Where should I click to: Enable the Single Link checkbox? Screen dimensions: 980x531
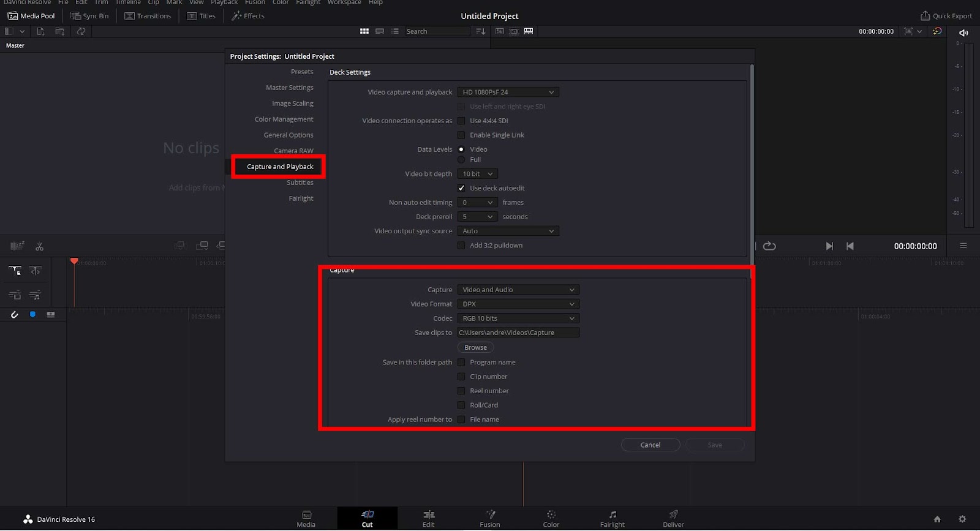[461, 135]
